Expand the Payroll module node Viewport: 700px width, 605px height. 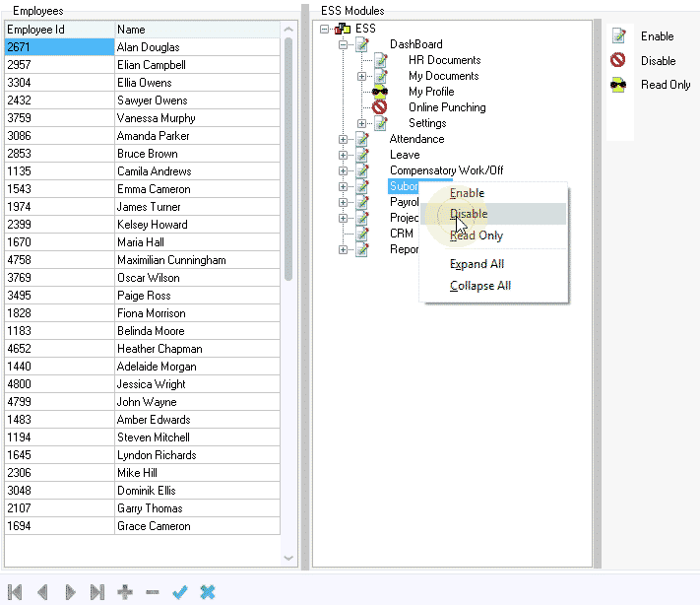343,202
